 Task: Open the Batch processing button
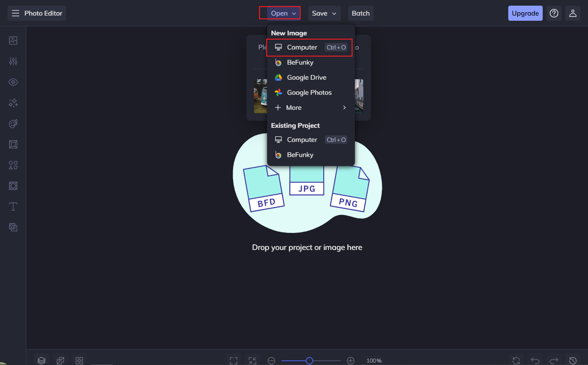(361, 13)
